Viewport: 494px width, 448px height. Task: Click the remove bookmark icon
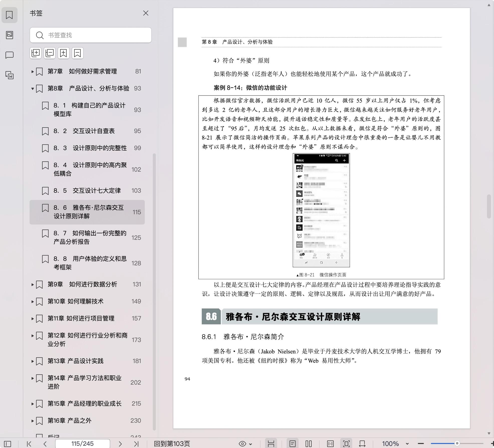tap(78, 53)
